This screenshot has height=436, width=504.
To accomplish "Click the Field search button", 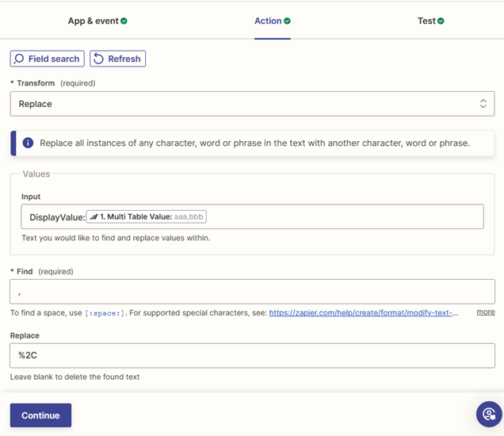I will (48, 59).
